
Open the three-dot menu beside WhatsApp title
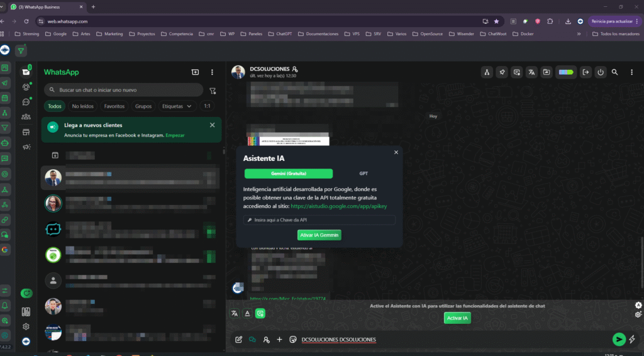(x=212, y=72)
